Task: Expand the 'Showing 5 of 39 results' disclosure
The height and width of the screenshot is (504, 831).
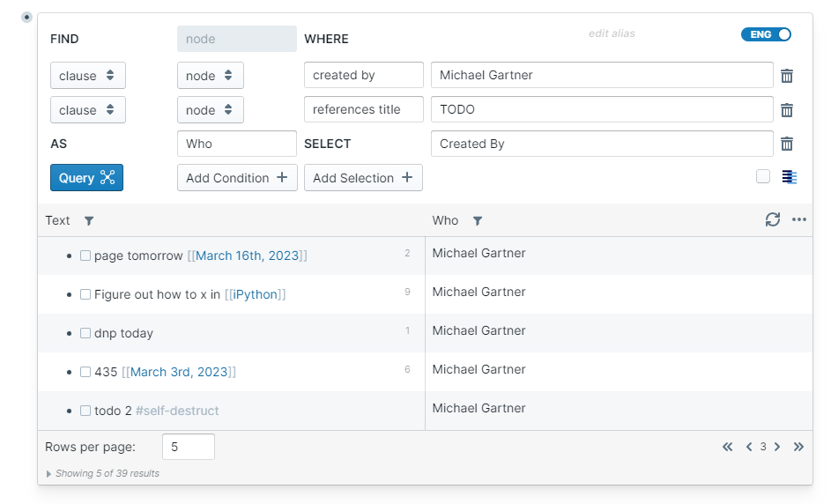Action: [x=49, y=474]
